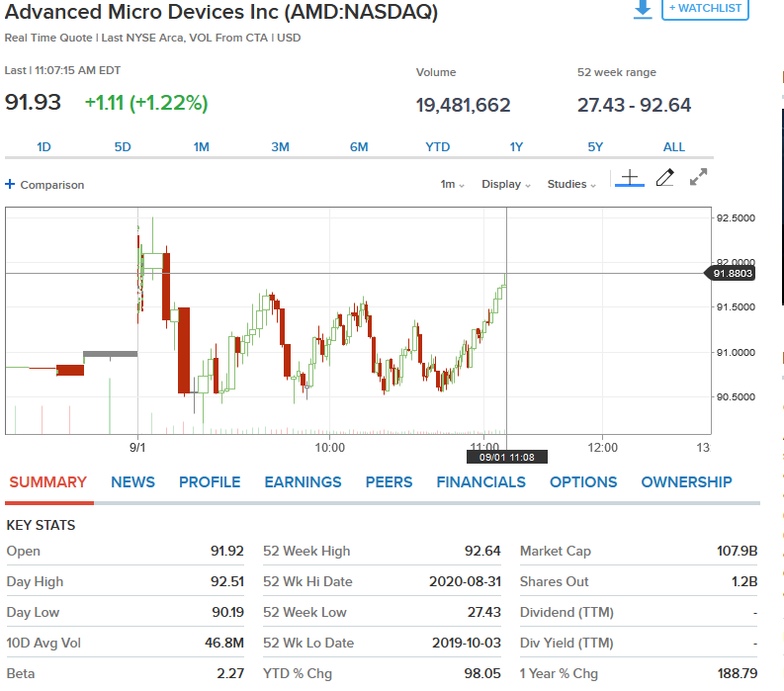Click the plus icon beside Comparison

coord(10,184)
